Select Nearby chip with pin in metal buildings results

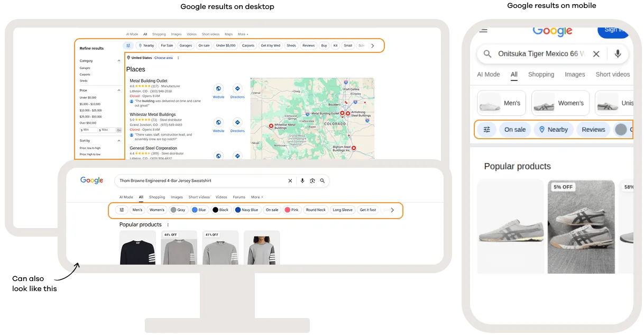pos(146,46)
